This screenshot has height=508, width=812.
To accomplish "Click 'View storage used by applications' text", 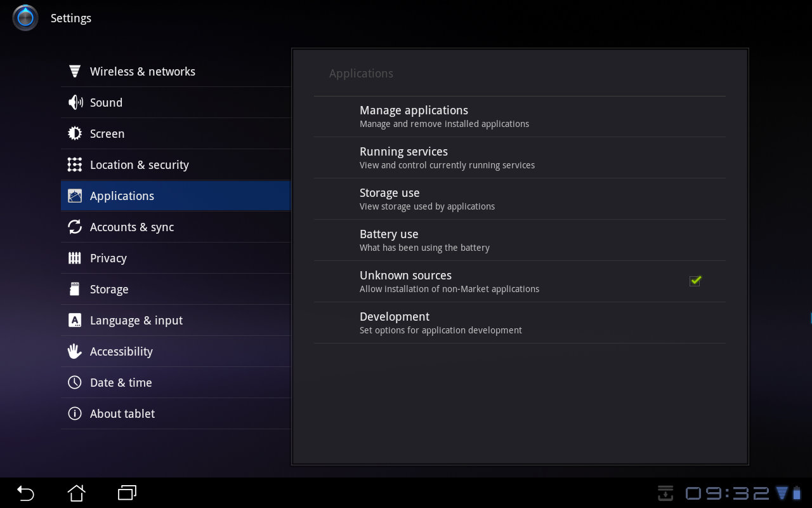I will click(427, 206).
